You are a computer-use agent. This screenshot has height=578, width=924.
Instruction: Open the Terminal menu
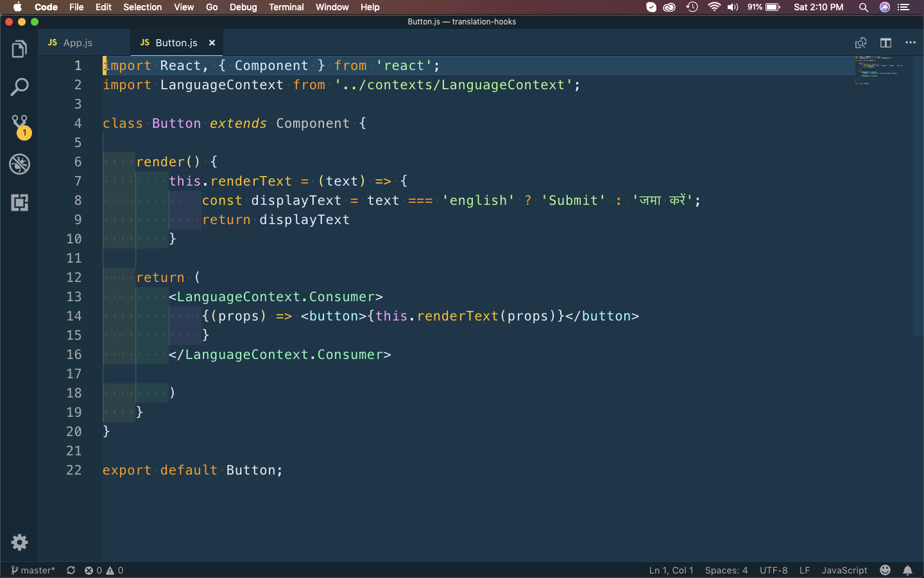286,7
